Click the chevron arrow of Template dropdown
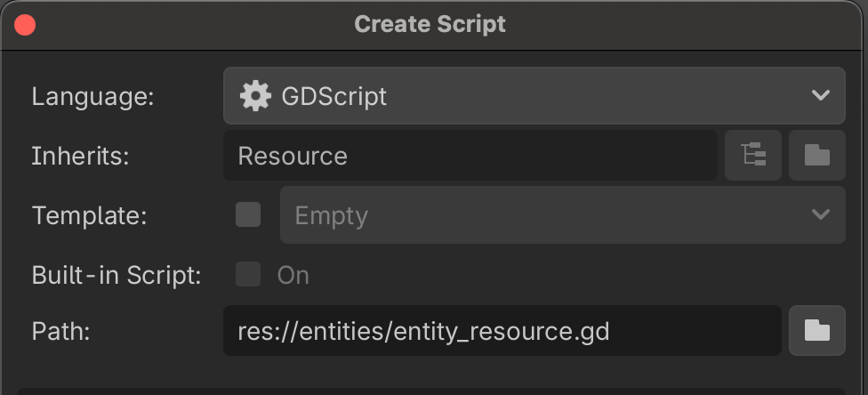This screenshot has width=868, height=395. [x=820, y=214]
